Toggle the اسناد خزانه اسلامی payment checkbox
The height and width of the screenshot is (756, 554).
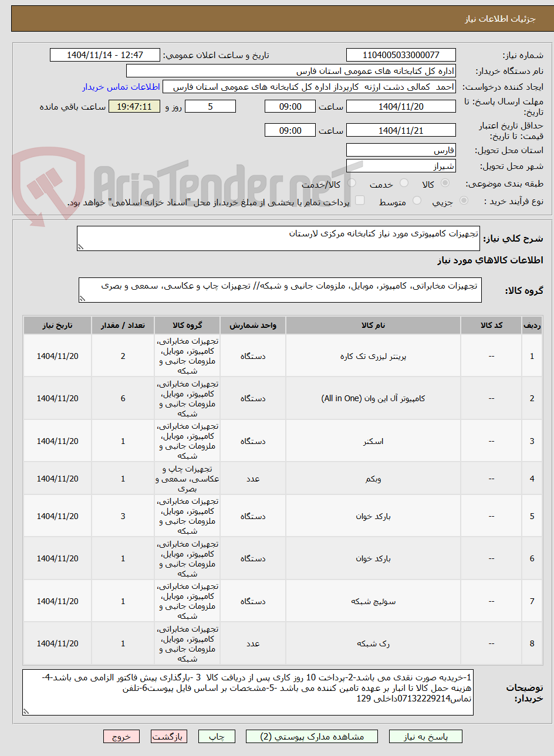[360, 201]
